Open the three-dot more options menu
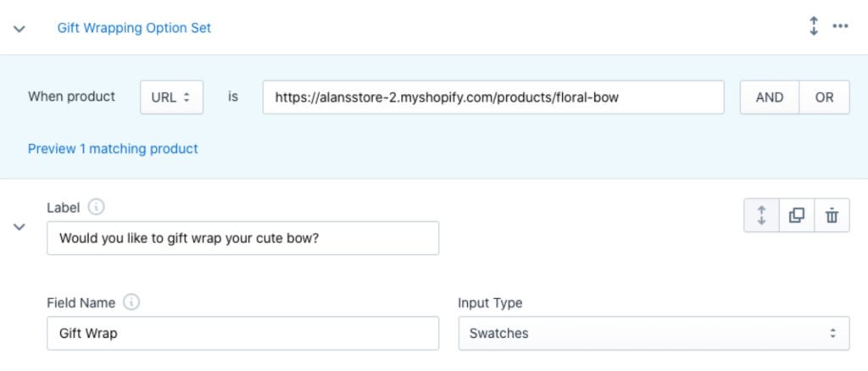The image size is (868, 371). pyautogui.click(x=840, y=27)
